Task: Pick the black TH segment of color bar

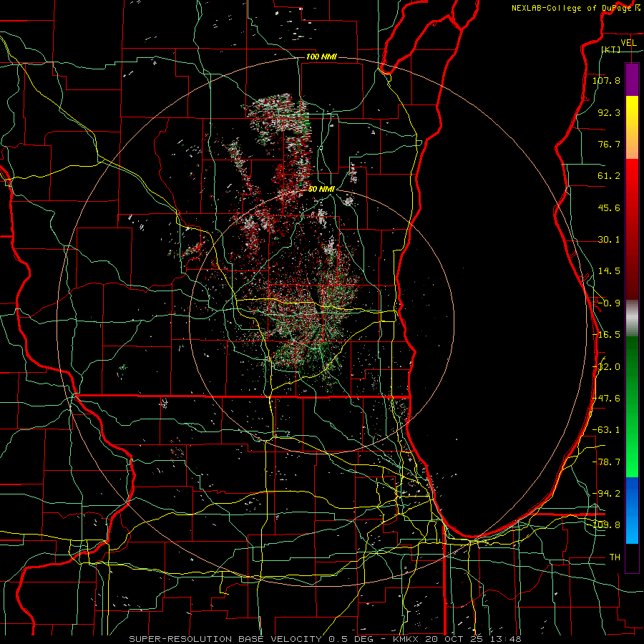Action: click(x=632, y=557)
